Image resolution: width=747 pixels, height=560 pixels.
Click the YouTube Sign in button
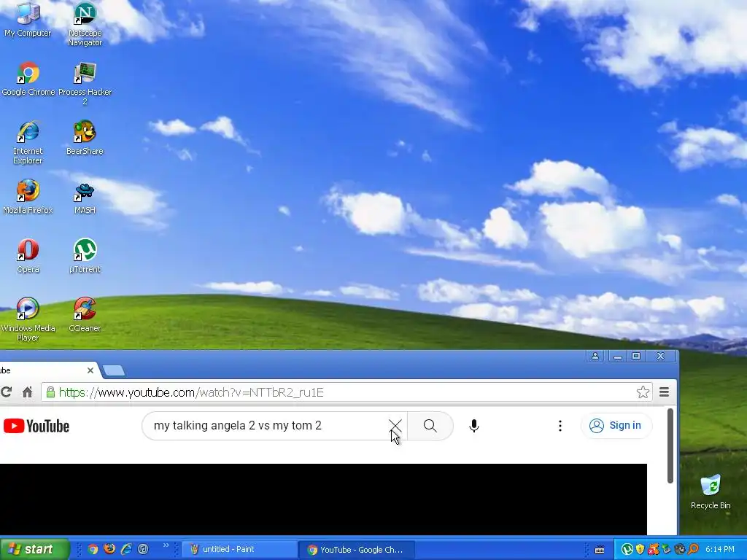point(616,425)
